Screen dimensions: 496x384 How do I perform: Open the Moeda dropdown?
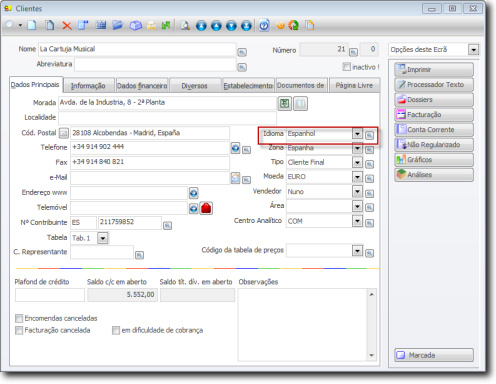pyautogui.click(x=357, y=177)
